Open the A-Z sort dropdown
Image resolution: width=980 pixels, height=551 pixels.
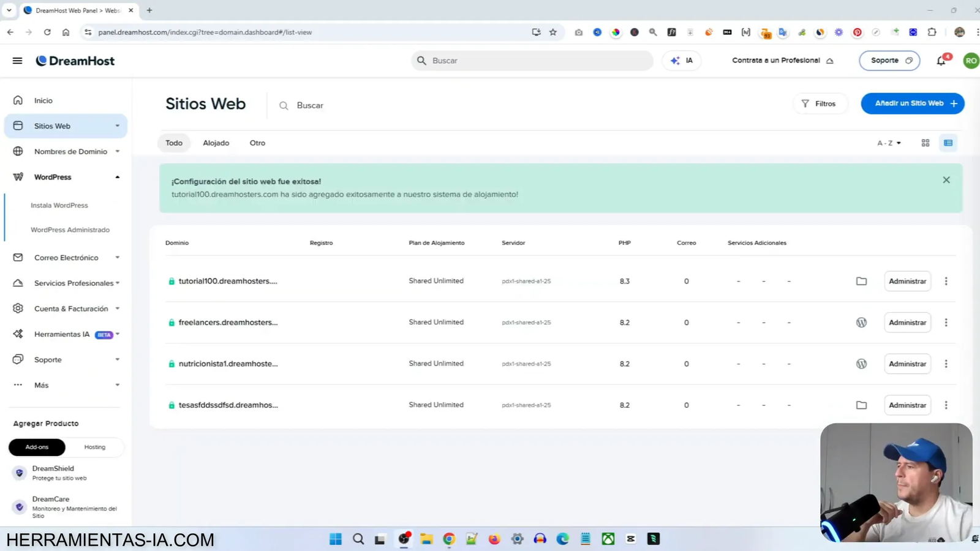click(x=888, y=142)
